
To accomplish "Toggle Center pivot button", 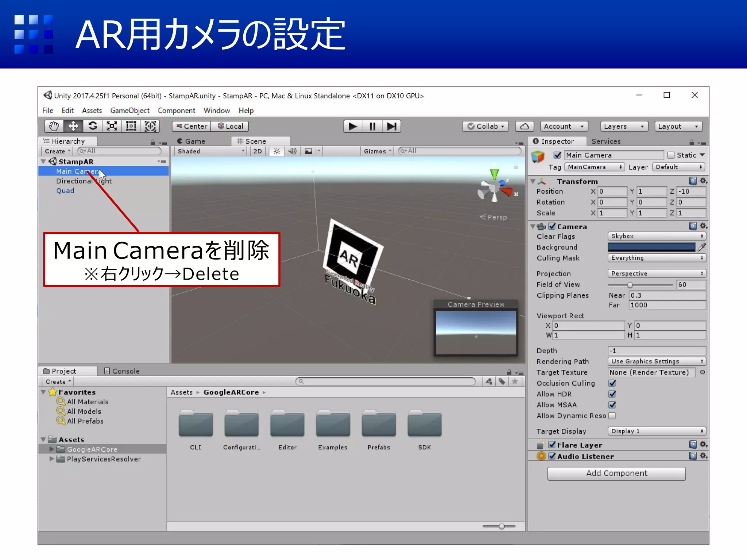I will 191,126.
